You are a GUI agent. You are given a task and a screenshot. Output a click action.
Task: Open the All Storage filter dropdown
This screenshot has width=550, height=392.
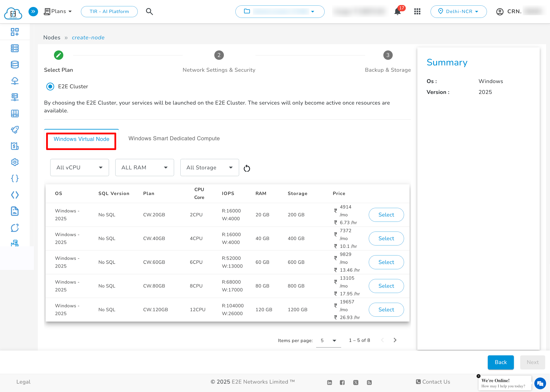[x=210, y=167]
